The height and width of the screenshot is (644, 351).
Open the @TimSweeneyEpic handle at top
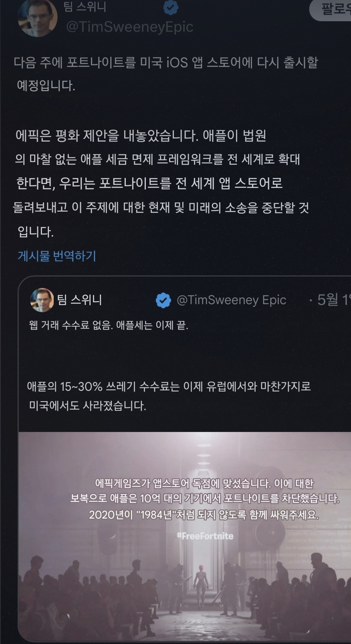(129, 27)
